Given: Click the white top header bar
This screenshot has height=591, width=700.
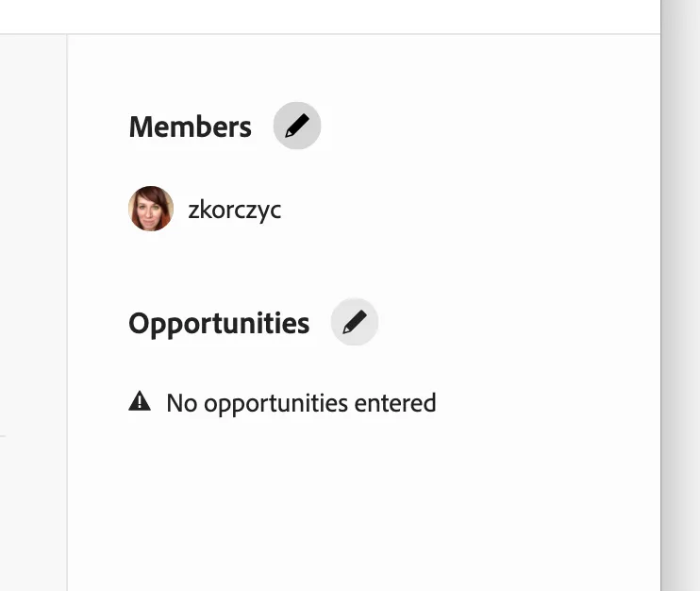Looking at the screenshot, I should point(330,17).
